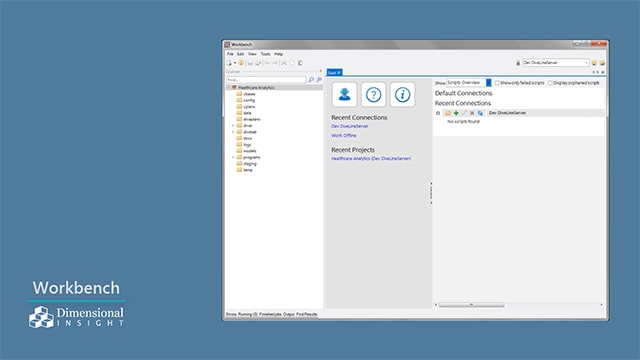
Task: Open the New file toolbar icon
Action: 229,63
